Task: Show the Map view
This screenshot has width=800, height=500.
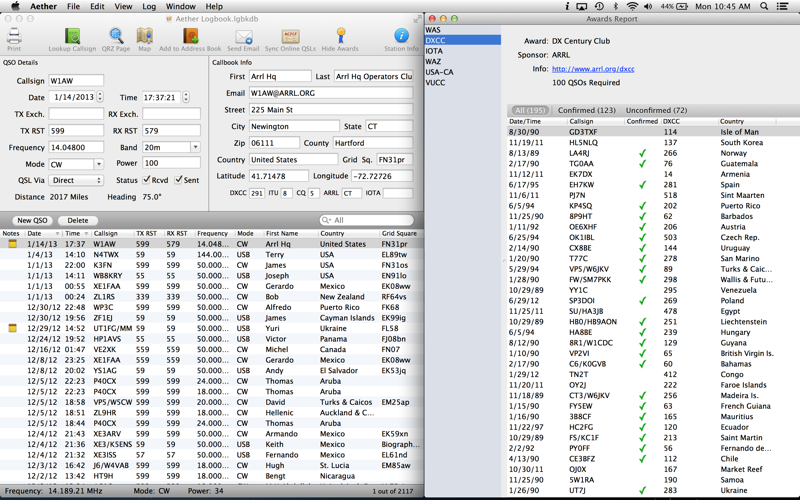Action: pos(144,38)
